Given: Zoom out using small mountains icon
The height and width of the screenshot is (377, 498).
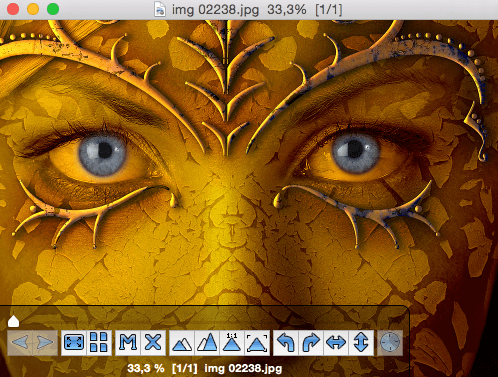Looking at the screenshot, I should click(x=182, y=342).
